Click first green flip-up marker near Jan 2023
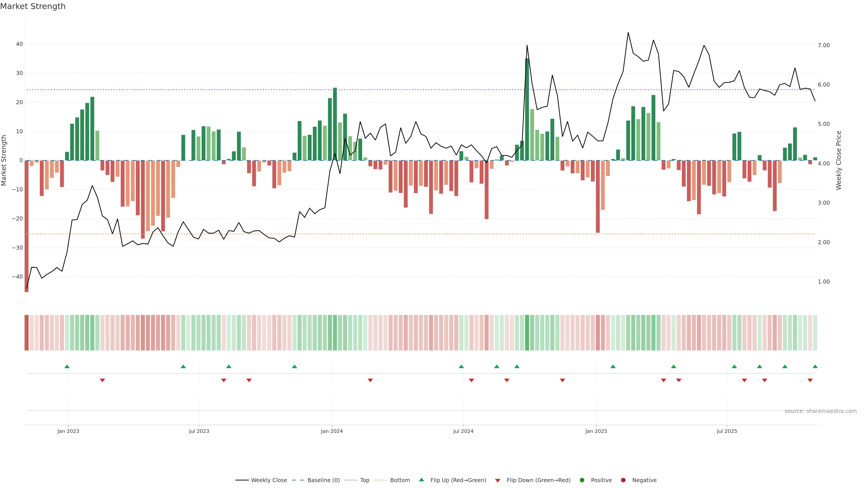868x488 pixels. click(x=67, y=366)
